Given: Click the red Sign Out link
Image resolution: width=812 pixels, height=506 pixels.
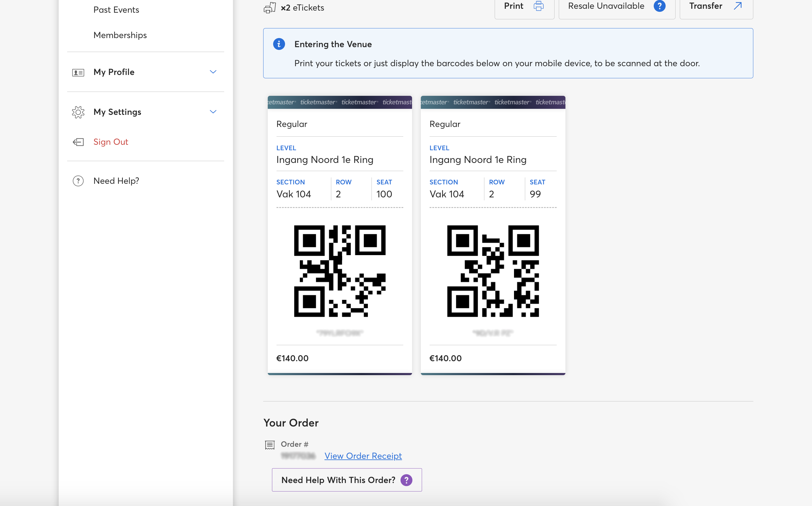Looking at the screenshot, I should tap(111, 142).
